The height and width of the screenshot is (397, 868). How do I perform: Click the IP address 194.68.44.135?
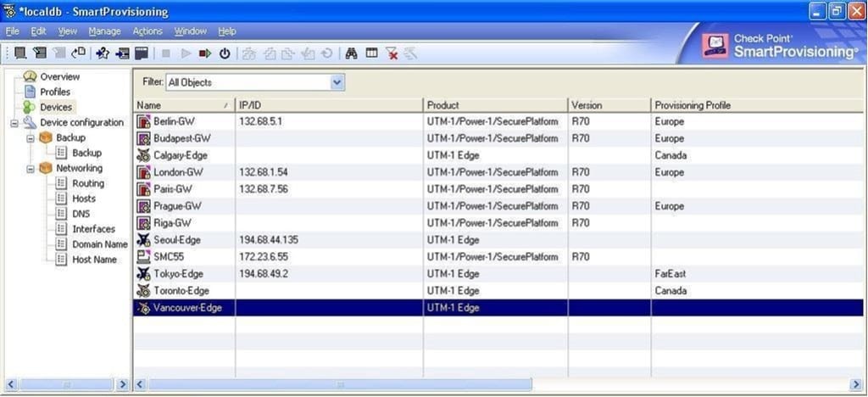(269, 240)
